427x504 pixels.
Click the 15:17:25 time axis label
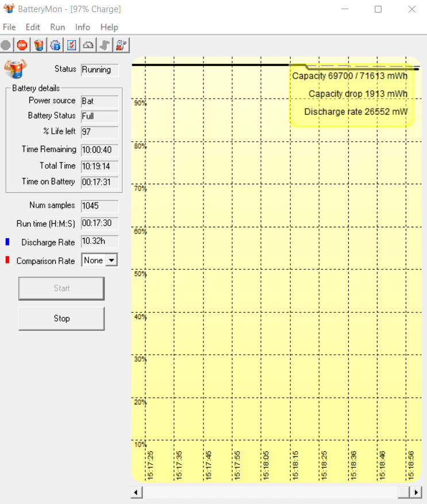point(150,466)
